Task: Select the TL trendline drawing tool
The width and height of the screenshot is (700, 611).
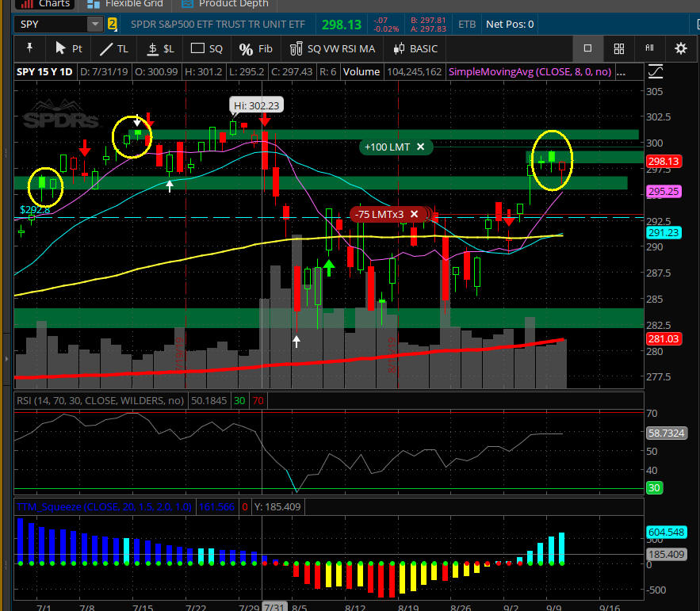Action: pyautogui.click(x=113, y=48)
